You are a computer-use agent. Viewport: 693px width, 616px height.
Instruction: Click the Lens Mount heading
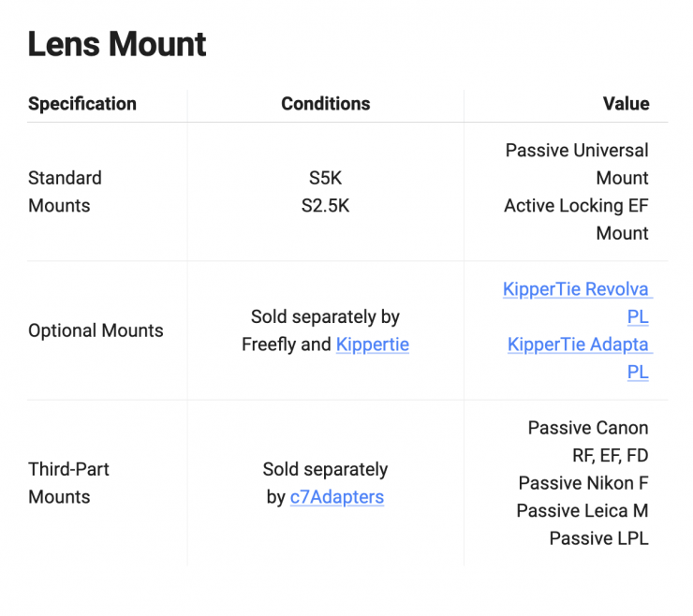[117, 44]
